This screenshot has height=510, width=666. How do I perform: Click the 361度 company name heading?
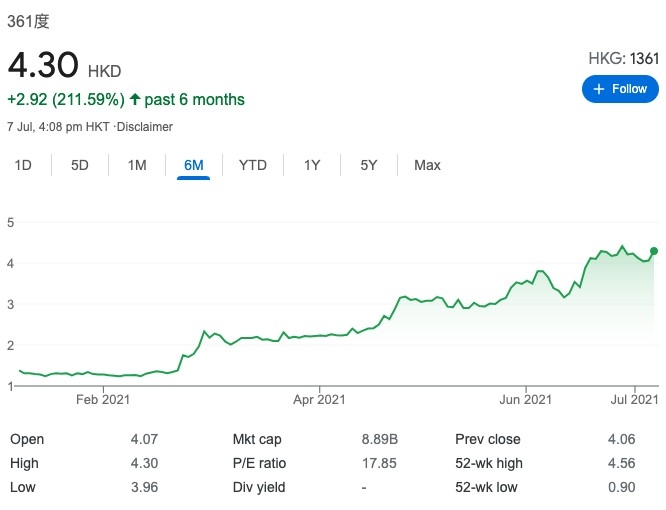pos(29,22)
